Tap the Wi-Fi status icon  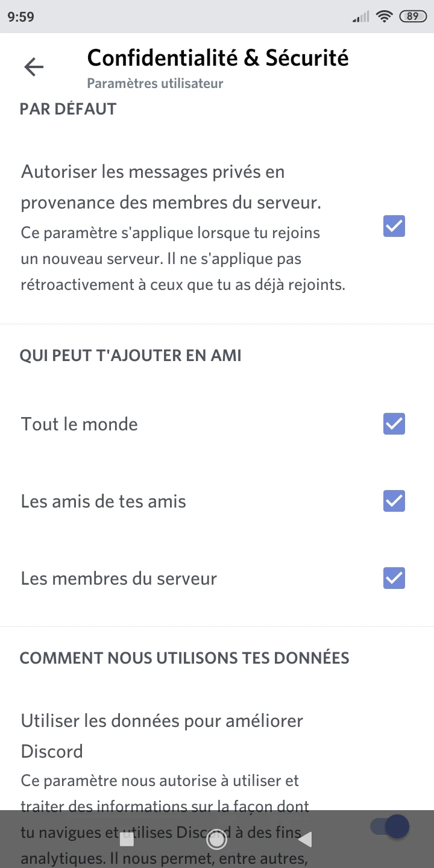point(383,17)
